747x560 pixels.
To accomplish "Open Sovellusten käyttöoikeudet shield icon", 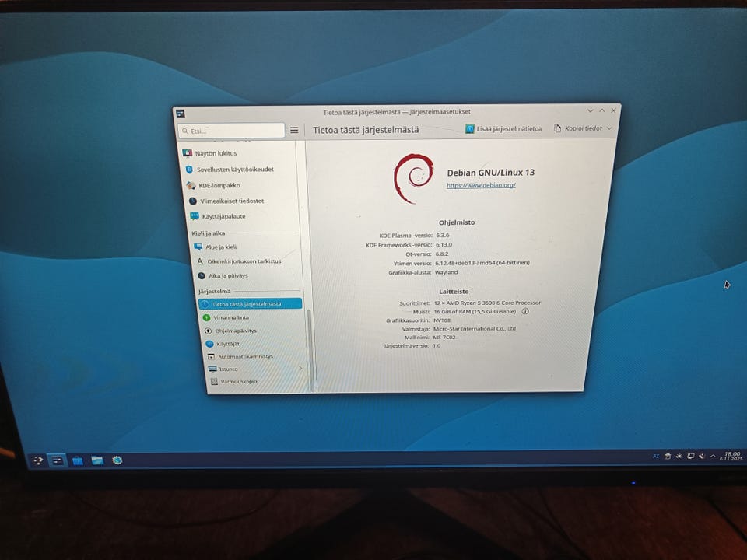I will tap(189, 170).
